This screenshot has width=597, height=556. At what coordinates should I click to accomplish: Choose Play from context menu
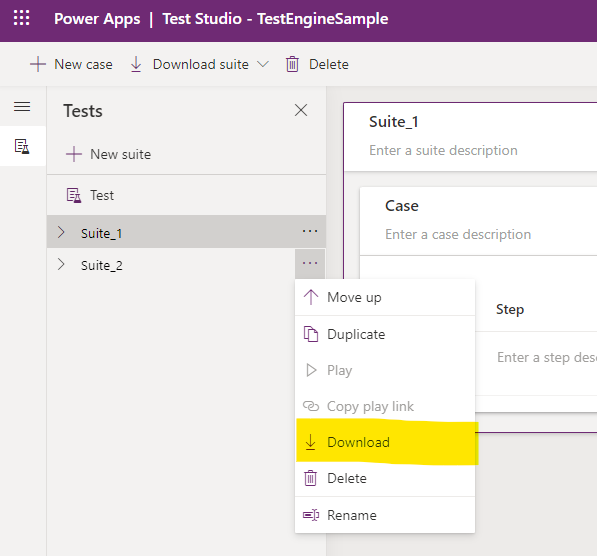pos(385,370)
